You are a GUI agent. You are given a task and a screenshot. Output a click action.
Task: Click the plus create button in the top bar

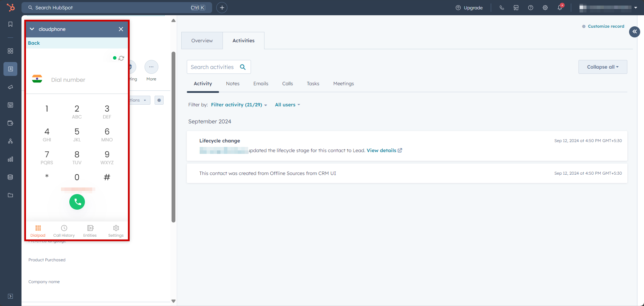(x=222, y=8)
